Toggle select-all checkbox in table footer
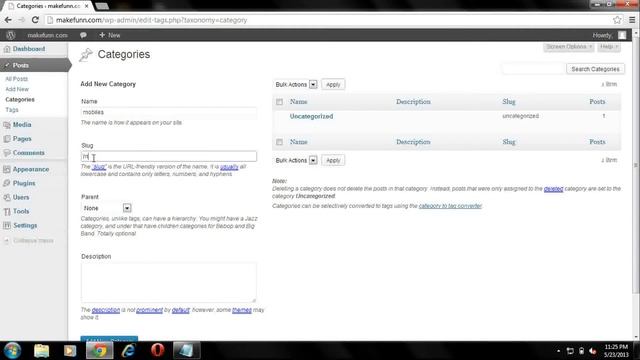Image resolution: width=640 pixels, height=360 pixels. 279,142
